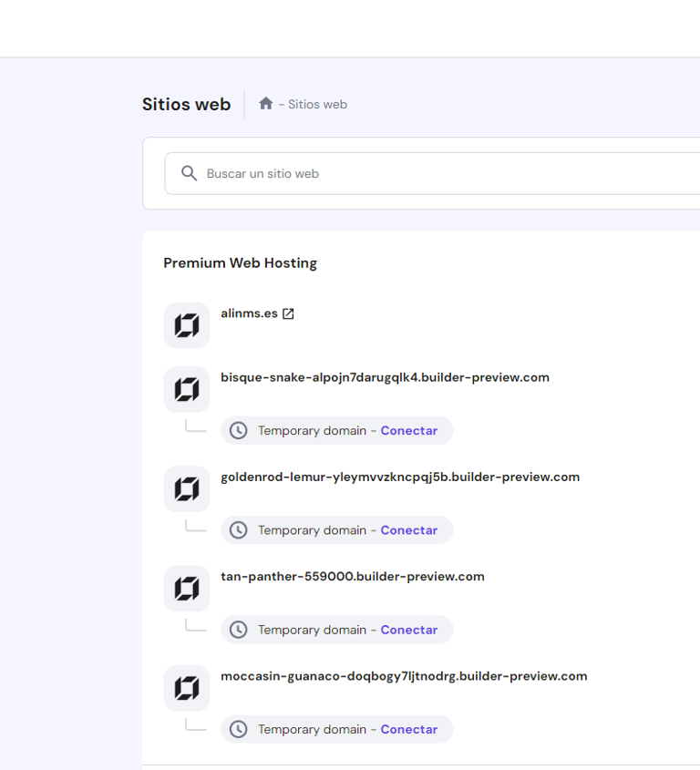The height and width of the screenshot is (770, 700).
Task: Open bisque-snake builder-preview.com site name
Action: click(x=385, y=377)
